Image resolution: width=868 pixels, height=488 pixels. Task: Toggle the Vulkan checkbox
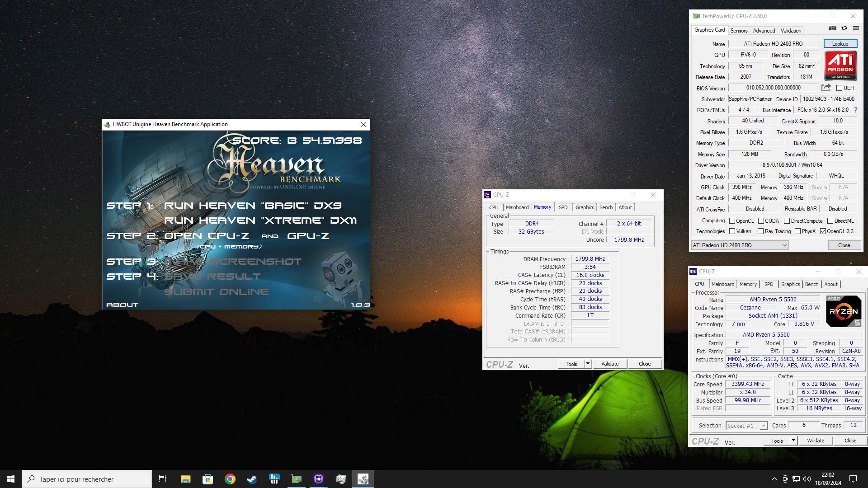(x=732, y=231)
